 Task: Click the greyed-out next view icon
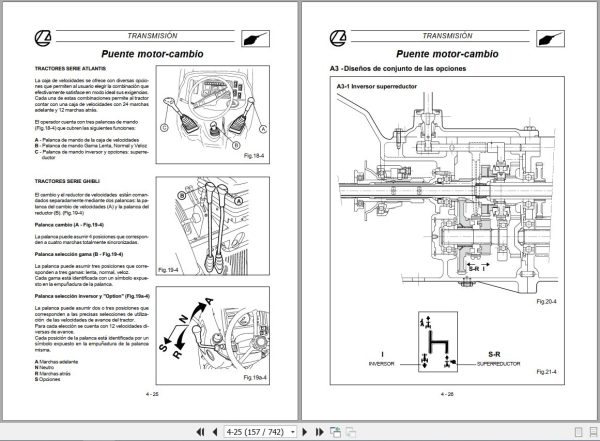350,432
